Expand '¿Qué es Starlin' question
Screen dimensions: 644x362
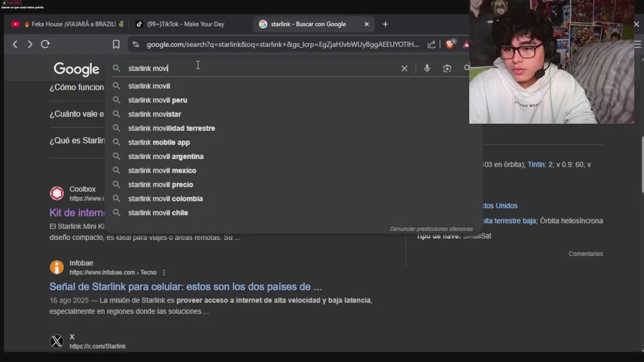click(77, 140)
